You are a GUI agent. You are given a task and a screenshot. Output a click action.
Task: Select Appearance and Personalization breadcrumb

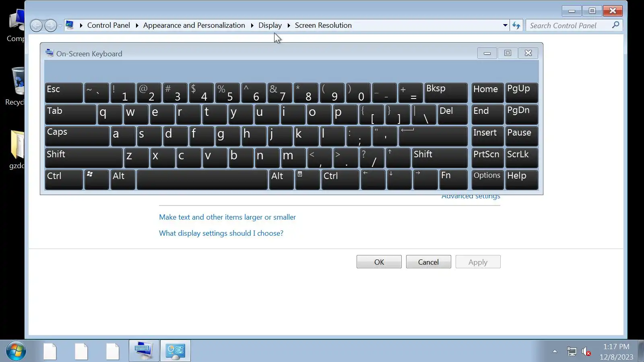pos(194,25)
